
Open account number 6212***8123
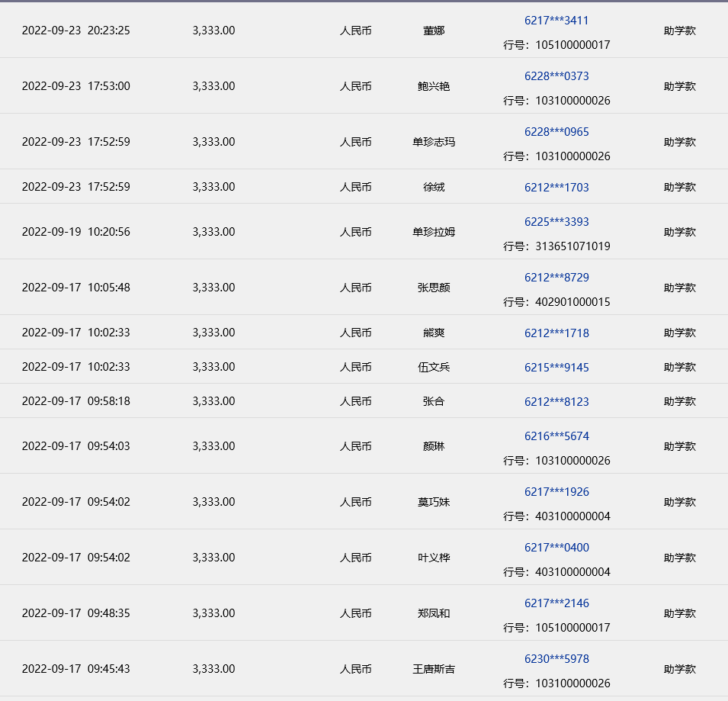tap(556, 402)
